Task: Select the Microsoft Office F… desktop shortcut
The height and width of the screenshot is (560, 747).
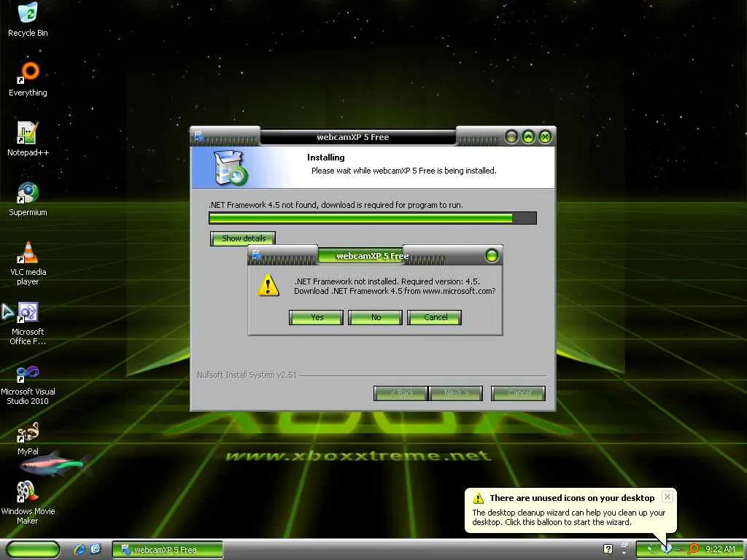Action: [28, 323]
